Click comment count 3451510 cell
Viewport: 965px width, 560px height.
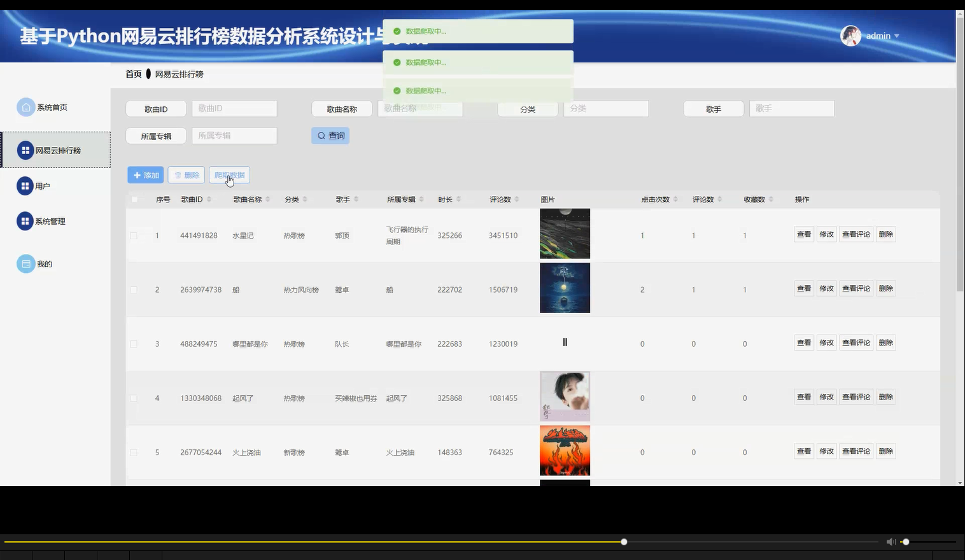pyautogui.click(x=503, y=235)
